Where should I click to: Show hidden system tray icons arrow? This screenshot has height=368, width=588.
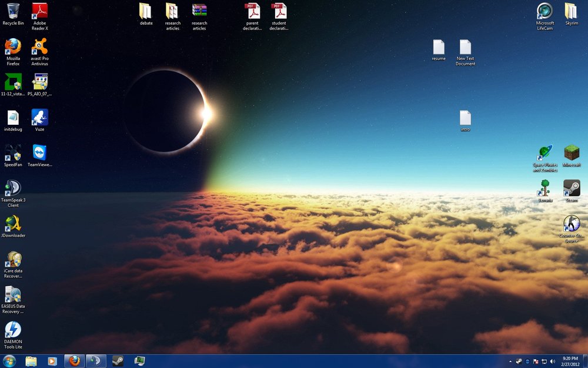point(510,362)
